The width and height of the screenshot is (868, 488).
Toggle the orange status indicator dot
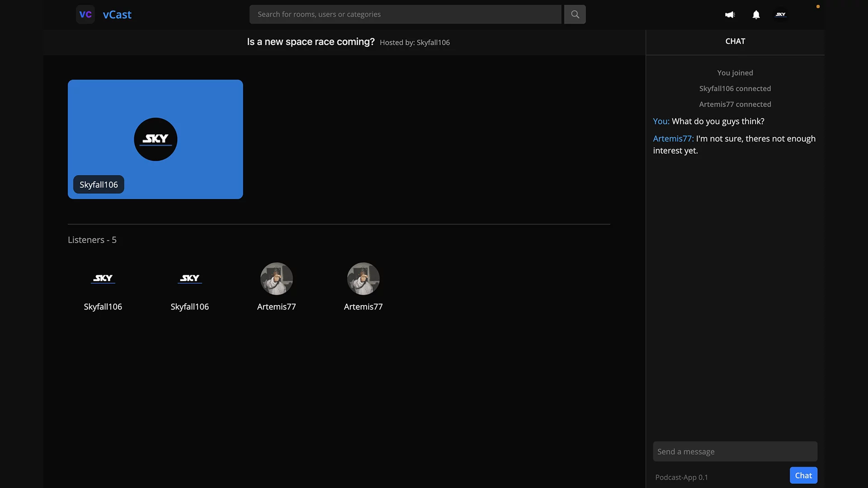point(818,7)
